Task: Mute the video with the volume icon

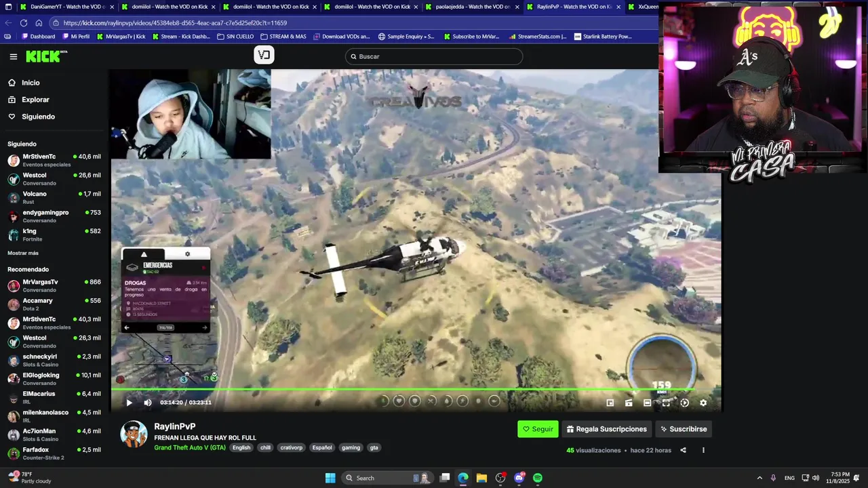Action: pyautogui.click(x=148, y=403)
